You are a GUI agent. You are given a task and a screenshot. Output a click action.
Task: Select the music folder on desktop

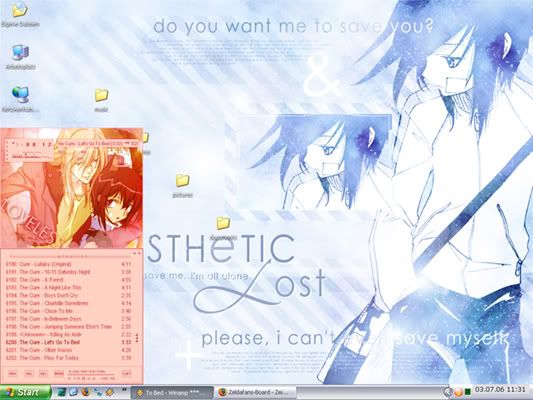pyautogui.click(x=101, y=100)
